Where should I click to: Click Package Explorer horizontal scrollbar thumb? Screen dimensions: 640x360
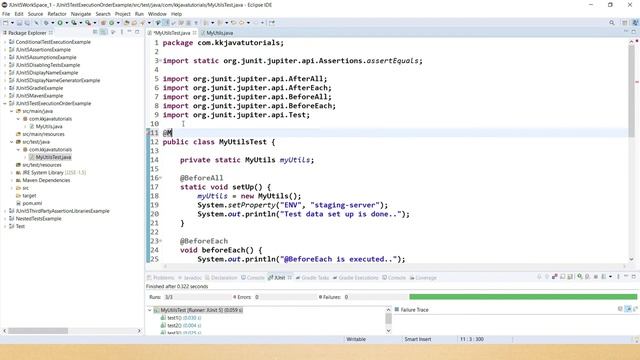tap(38, 331)
